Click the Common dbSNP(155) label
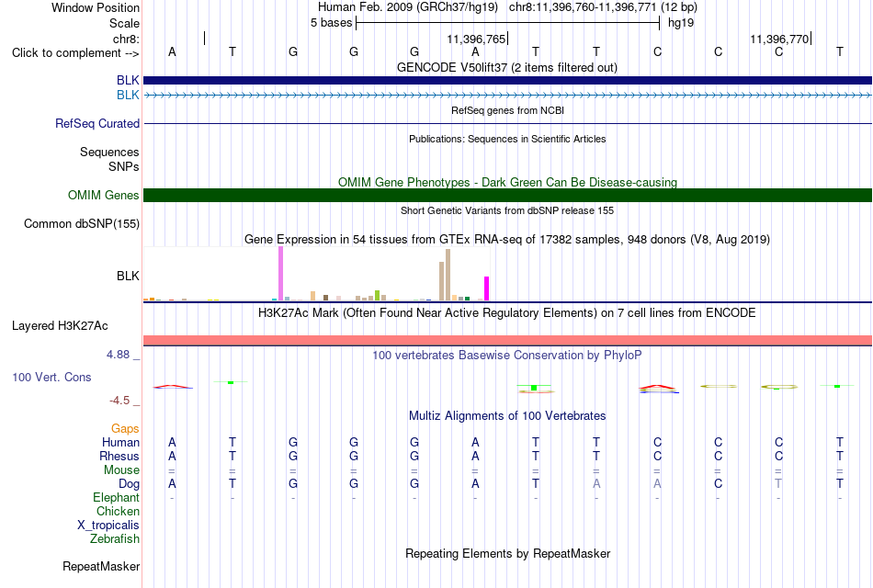 [x=81, y=224]
